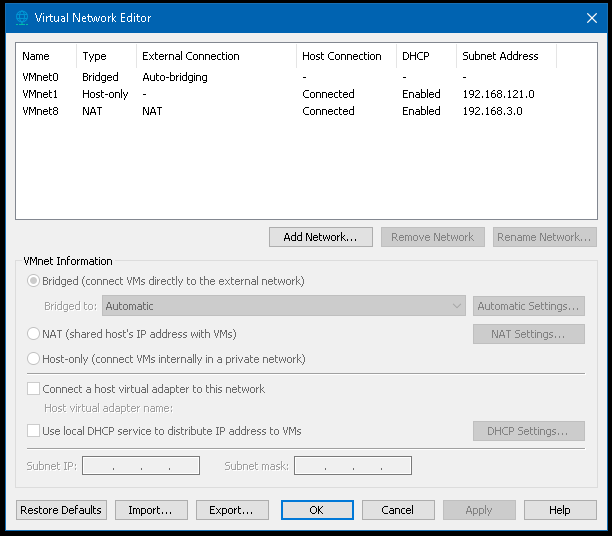
Task: Open the Bridged to dropdown
Action: pos(284,306)
